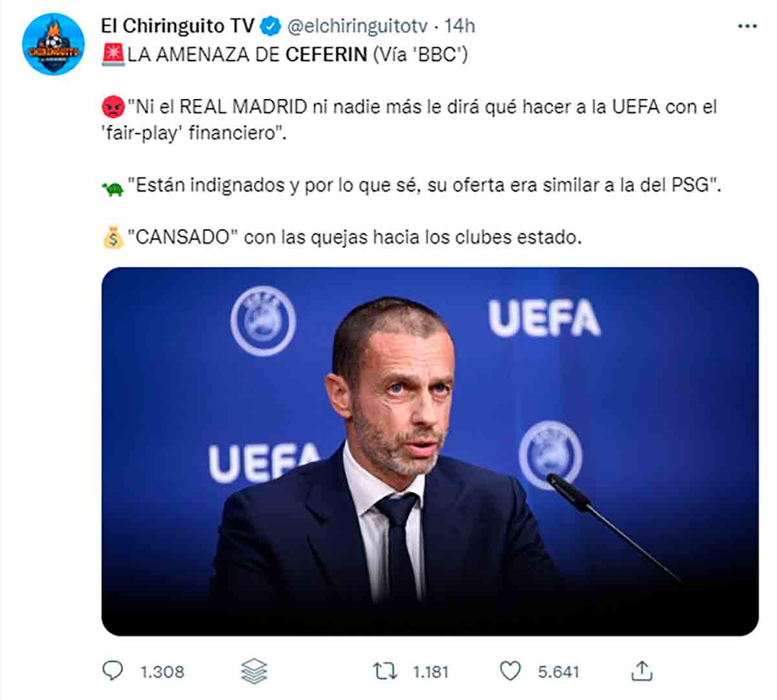Click the blue verified badge
The height and width of the screenshot is (700, 777).
coord(271,27)
